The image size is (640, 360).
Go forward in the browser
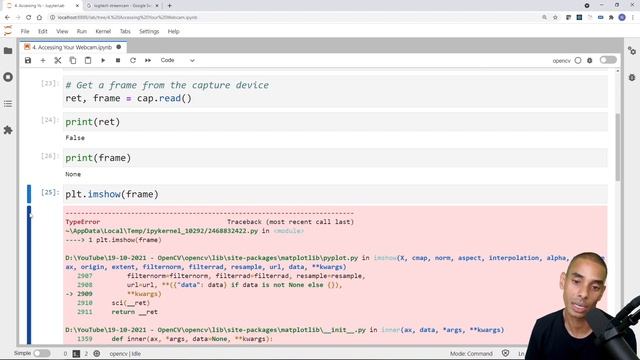click(x=18, y=18)
